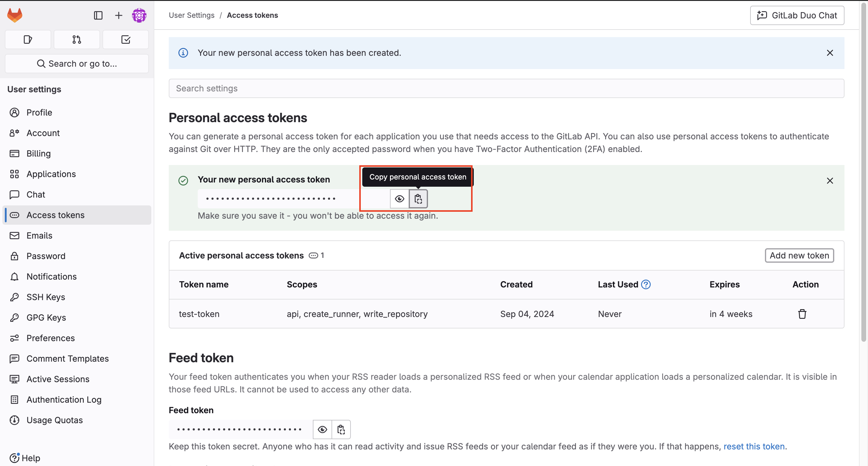The height and width of the screenshot is (466, 868).
Task: Reveal the feed token value
Action: pos(322,429)
